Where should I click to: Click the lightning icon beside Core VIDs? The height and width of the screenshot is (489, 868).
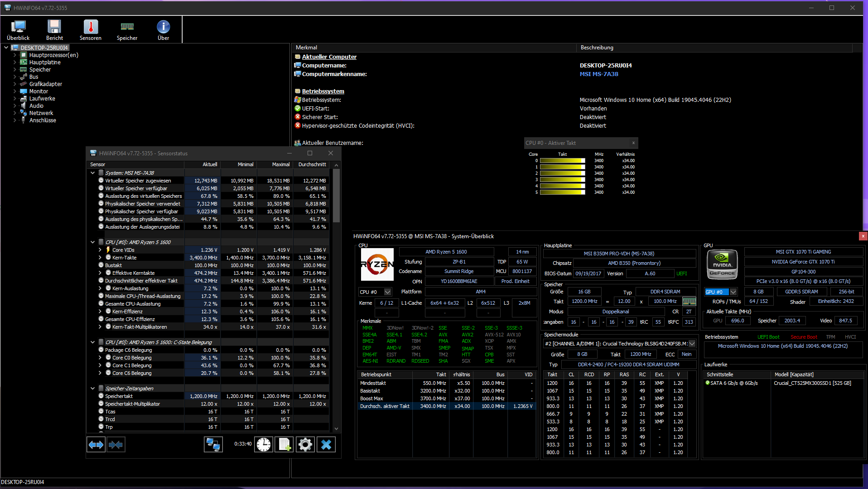point(108,249)
